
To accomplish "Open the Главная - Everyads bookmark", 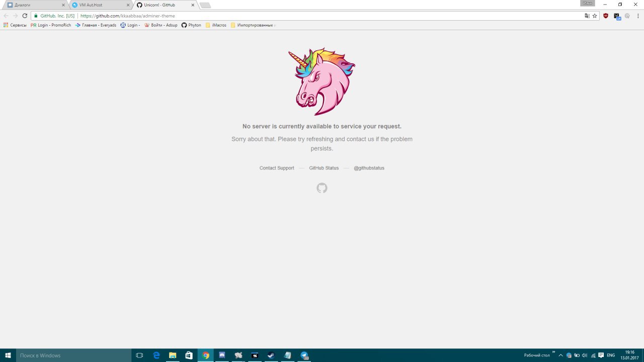I will (96, 25).
